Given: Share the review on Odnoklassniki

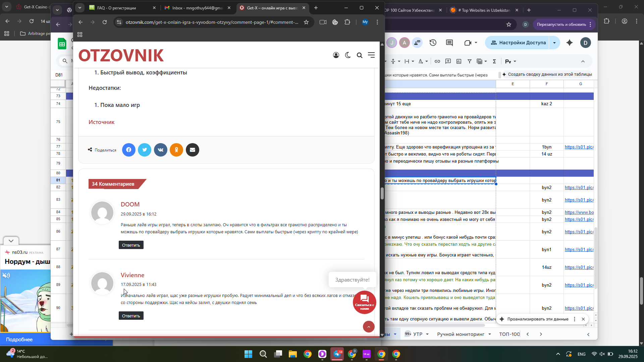Looking at the screenshot, I should point(176,150).
